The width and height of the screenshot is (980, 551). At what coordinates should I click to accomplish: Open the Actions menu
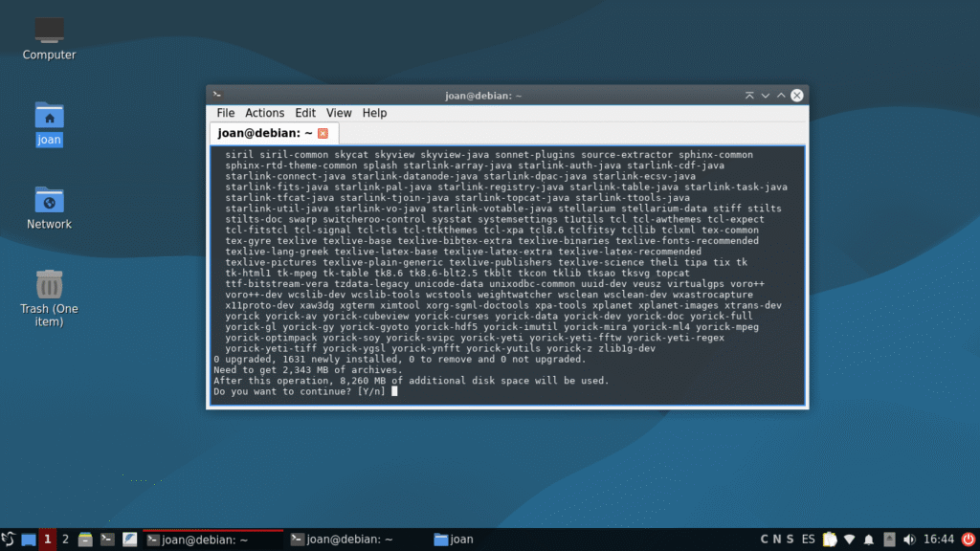[x=264, y=113]
